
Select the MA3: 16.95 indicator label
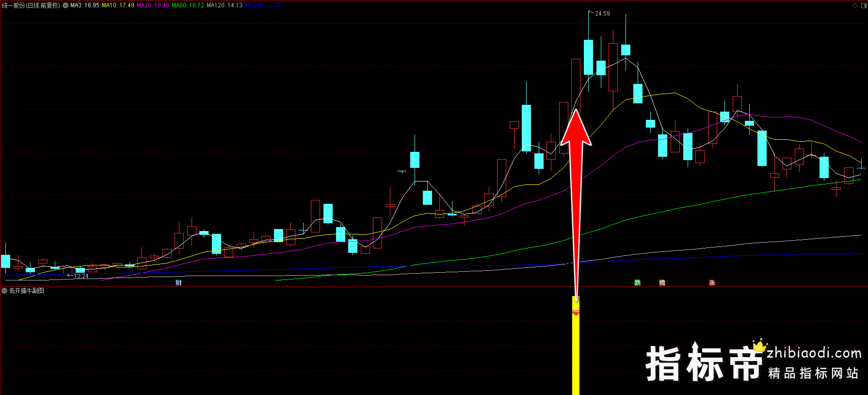point(85,5)
